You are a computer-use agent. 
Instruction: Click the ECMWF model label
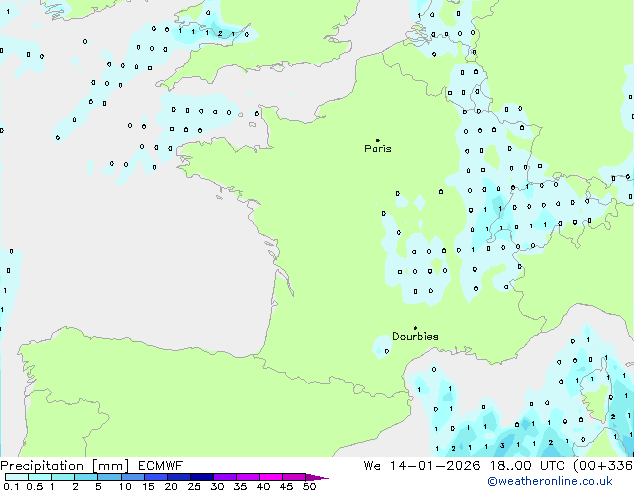pos(161,466)
